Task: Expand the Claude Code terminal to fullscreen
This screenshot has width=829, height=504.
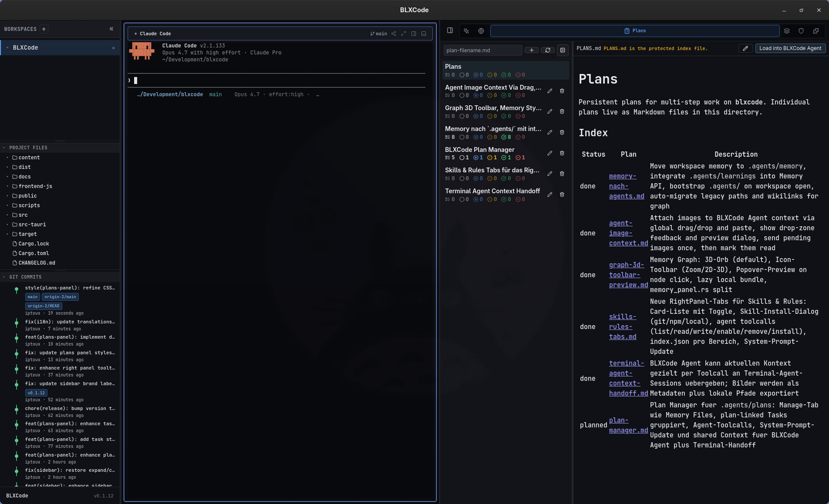Action: pyautogui.click(x=404, y=34)
